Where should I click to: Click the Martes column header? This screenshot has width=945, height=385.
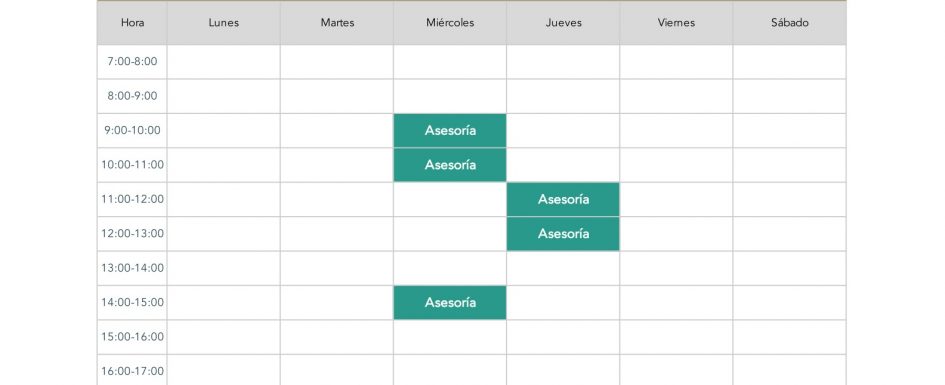pos(337,23)
